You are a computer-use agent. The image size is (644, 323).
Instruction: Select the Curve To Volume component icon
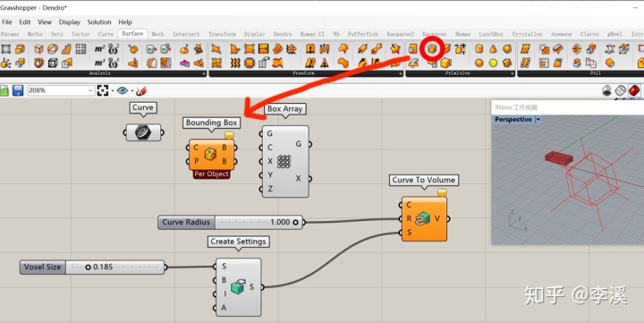(422, 218)
